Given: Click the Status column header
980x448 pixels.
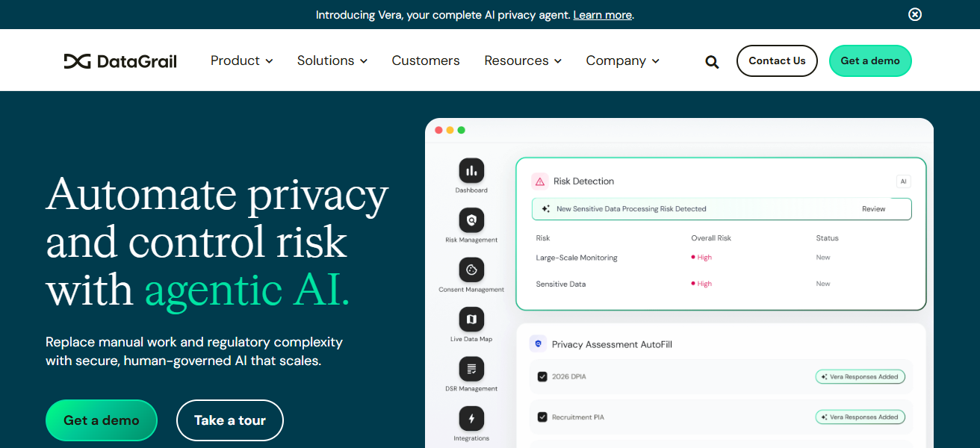Looking at the screenshot, I should coord(827,238).
